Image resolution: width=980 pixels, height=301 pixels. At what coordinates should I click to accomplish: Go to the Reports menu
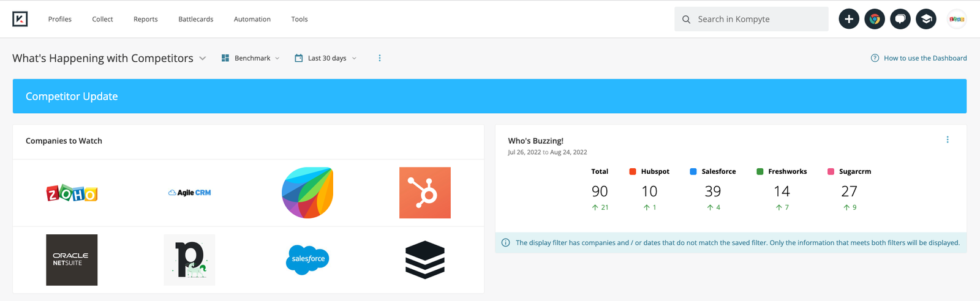[145, 19]
